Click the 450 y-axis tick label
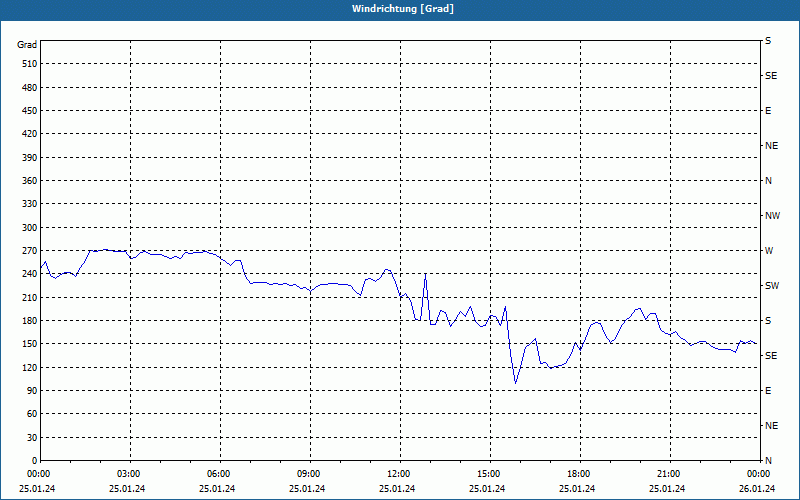Screen dimensions: 800x500 [x=30, y=111]
